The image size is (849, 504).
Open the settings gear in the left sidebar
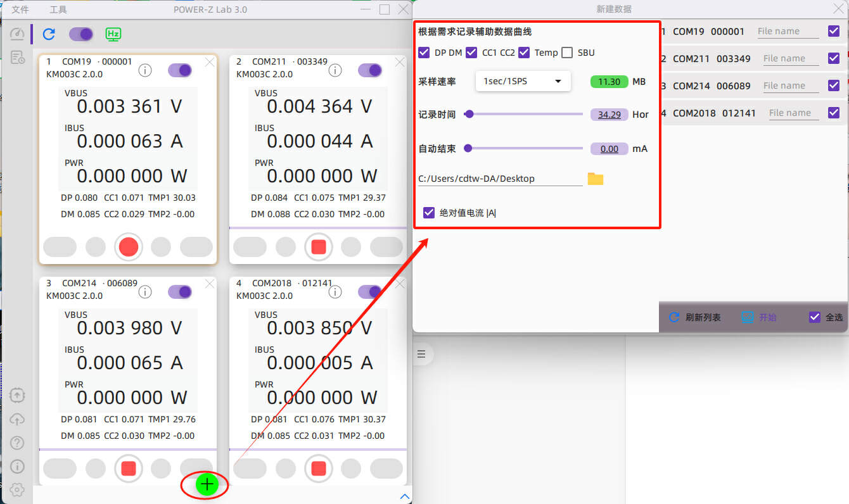click(x=17, y=489)
